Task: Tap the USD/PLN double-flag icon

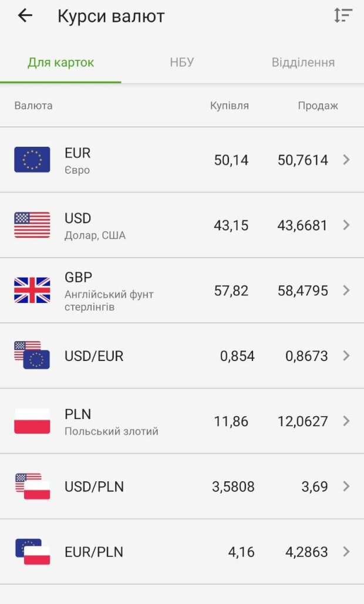Action: coord(32,486)
